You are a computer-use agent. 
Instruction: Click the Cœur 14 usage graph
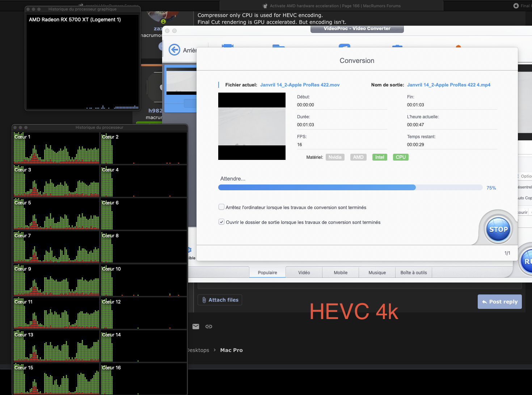[x=144, y=346]
